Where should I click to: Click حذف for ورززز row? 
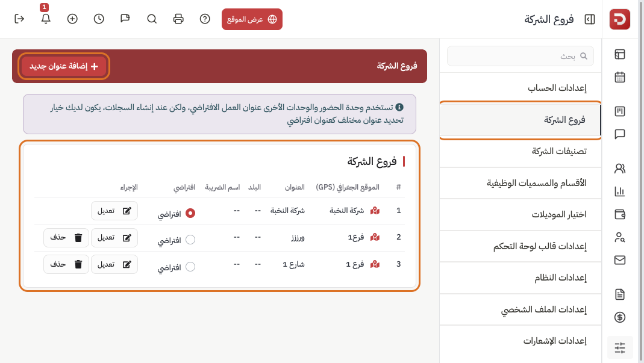(66, 237)
